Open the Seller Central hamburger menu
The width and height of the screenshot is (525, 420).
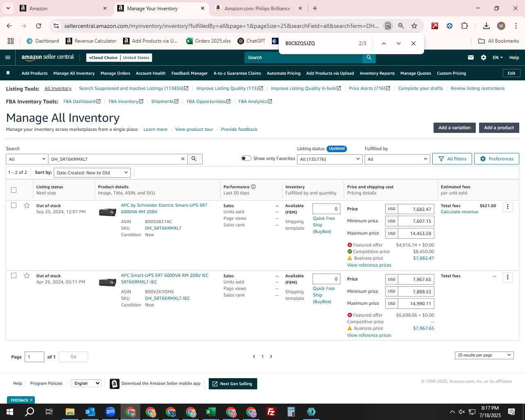point(8,57)
